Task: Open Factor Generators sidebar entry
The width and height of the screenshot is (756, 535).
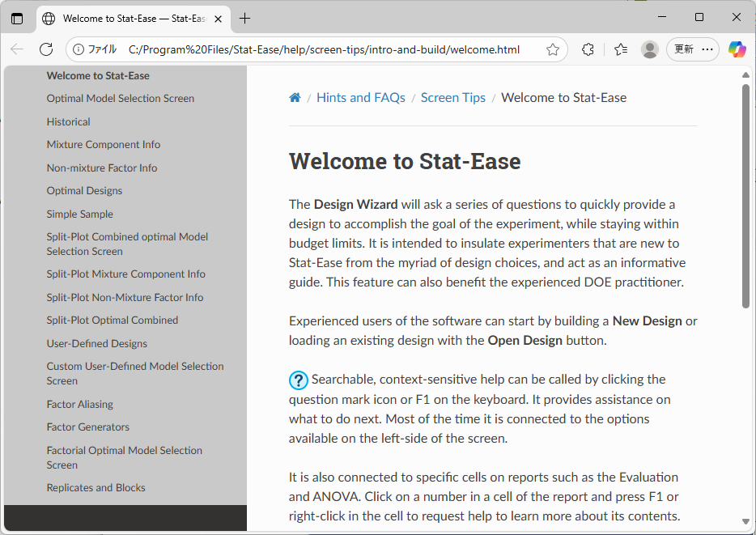Action: click(x=88, y=427)
